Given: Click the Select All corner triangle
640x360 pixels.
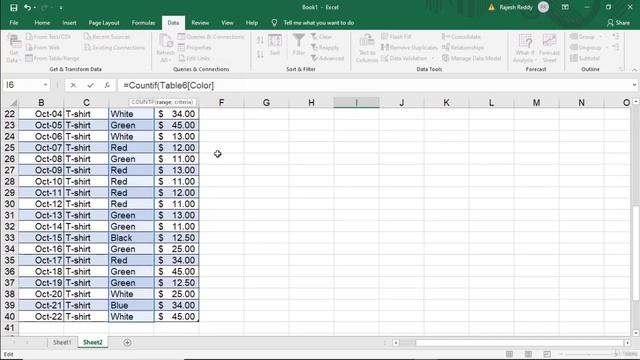Looking at the screenshot, I should [13, 102].
